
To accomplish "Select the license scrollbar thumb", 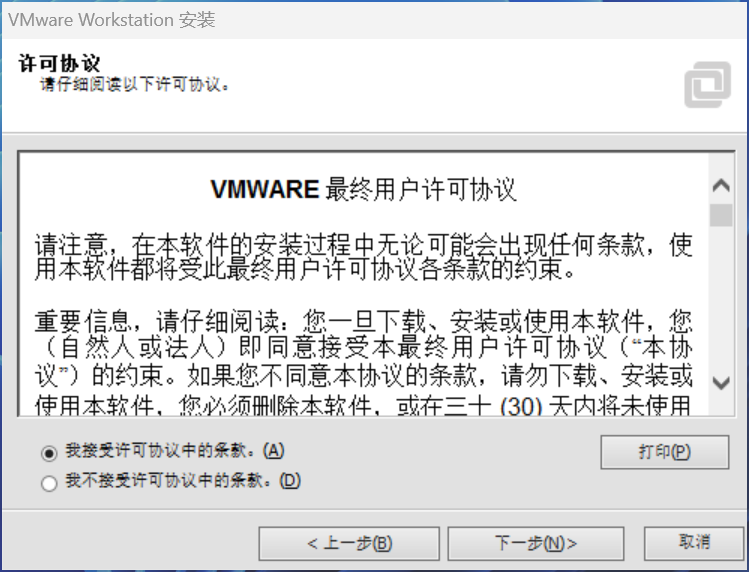I will 721,215.
